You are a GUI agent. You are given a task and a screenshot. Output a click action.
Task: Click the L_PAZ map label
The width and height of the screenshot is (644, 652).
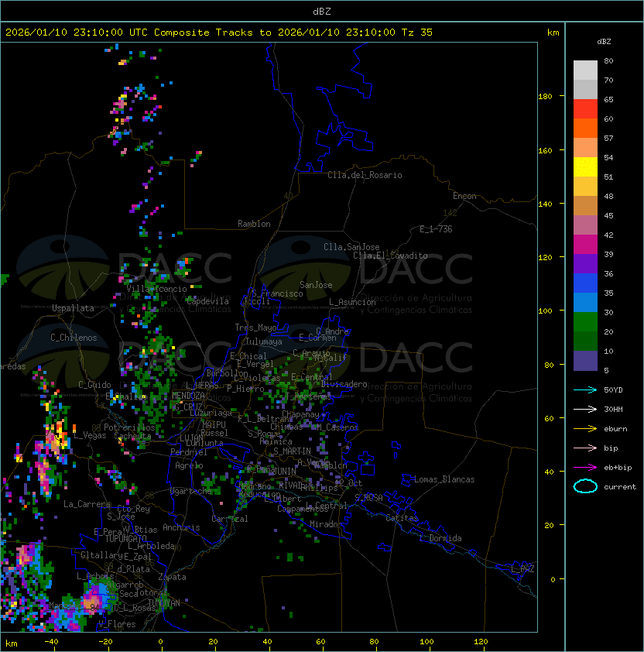tap(522, 569)
